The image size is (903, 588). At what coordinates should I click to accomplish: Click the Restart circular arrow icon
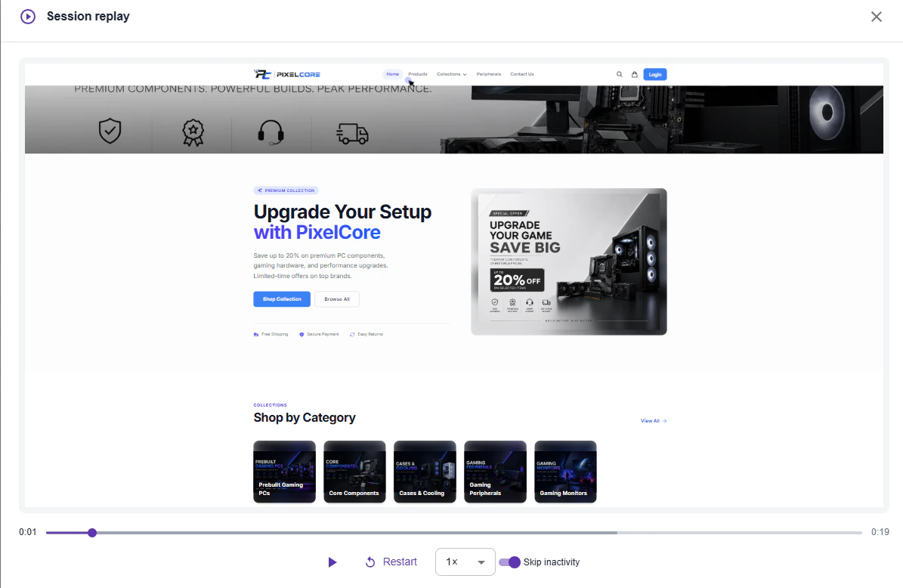370,562
